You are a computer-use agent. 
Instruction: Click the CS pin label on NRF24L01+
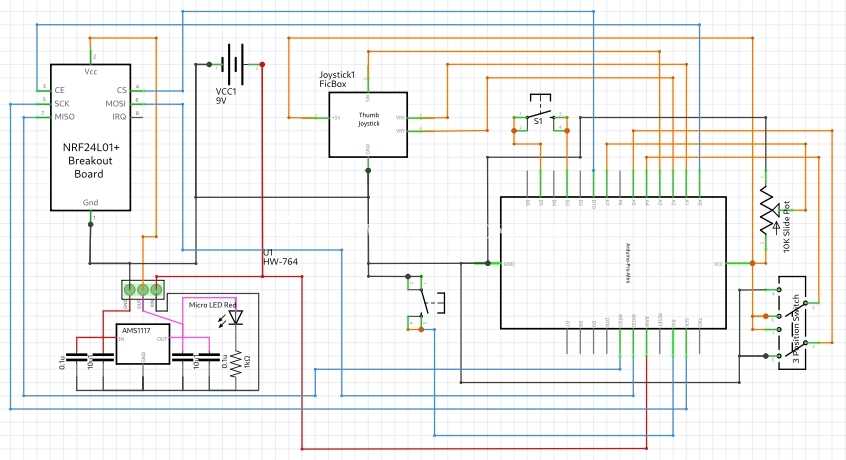(x=122, y=90)
